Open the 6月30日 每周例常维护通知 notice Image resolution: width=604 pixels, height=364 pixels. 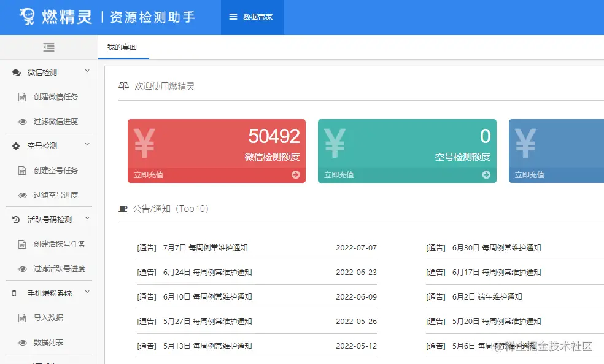497,247
